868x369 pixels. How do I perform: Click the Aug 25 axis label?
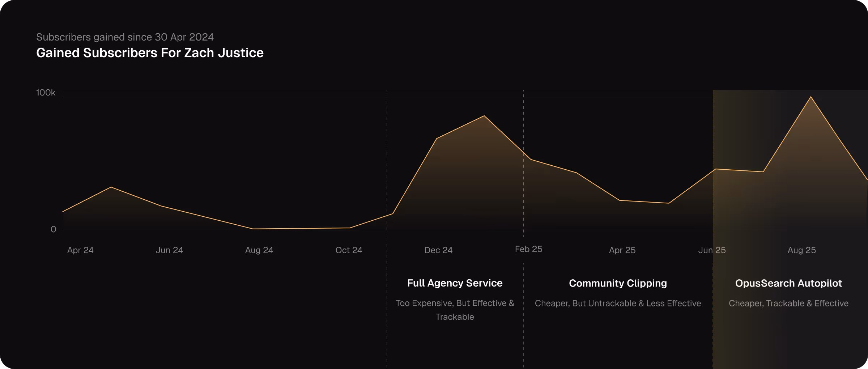[801, 250]
